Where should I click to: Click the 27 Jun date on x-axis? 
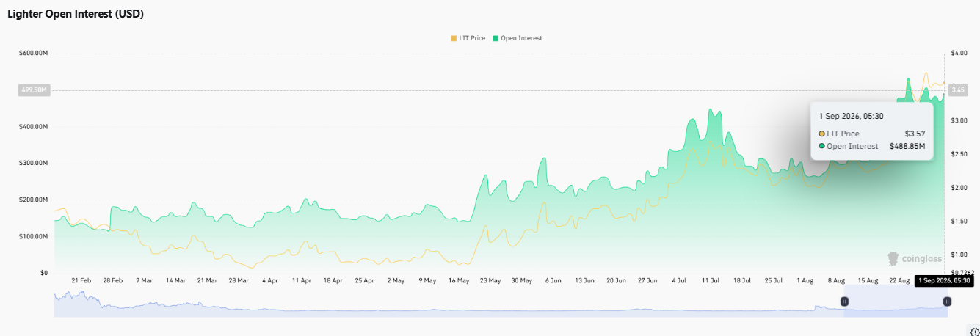647,280
